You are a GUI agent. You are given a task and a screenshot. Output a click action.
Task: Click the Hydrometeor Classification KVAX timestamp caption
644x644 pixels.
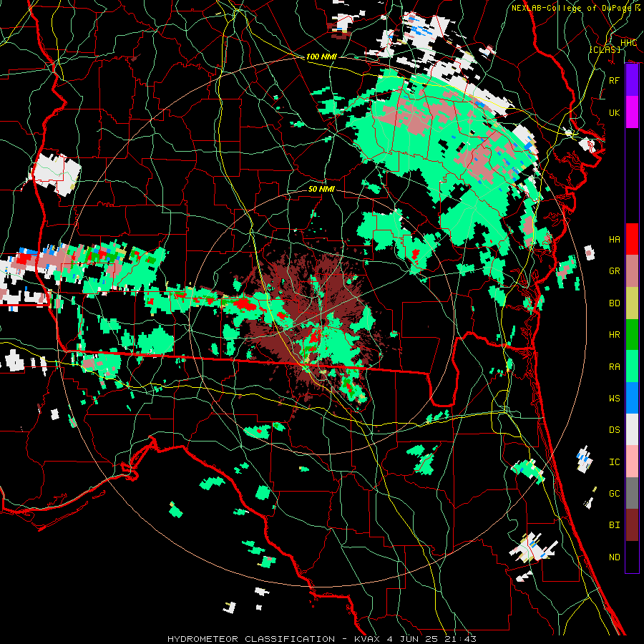(322, 639)
